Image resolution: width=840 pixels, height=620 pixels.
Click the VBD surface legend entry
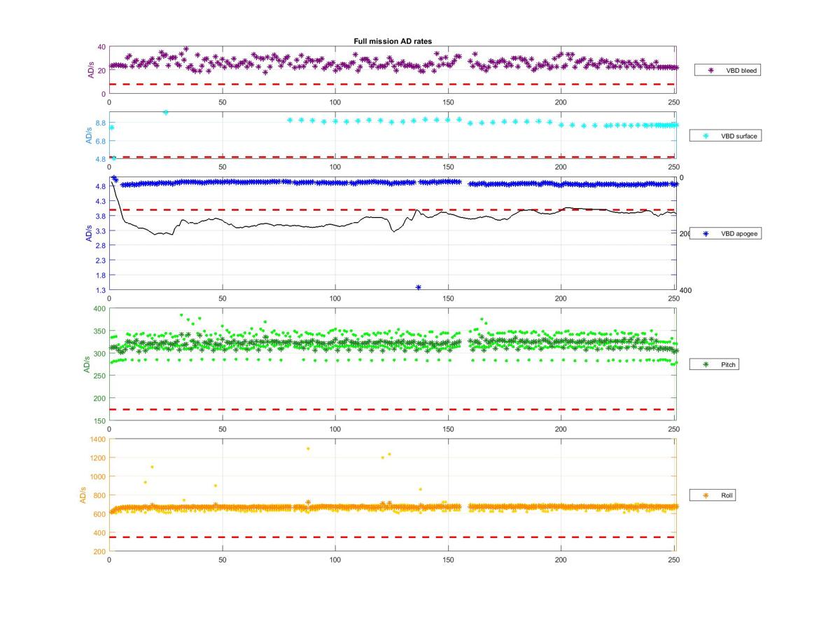(x=727, y=136)
